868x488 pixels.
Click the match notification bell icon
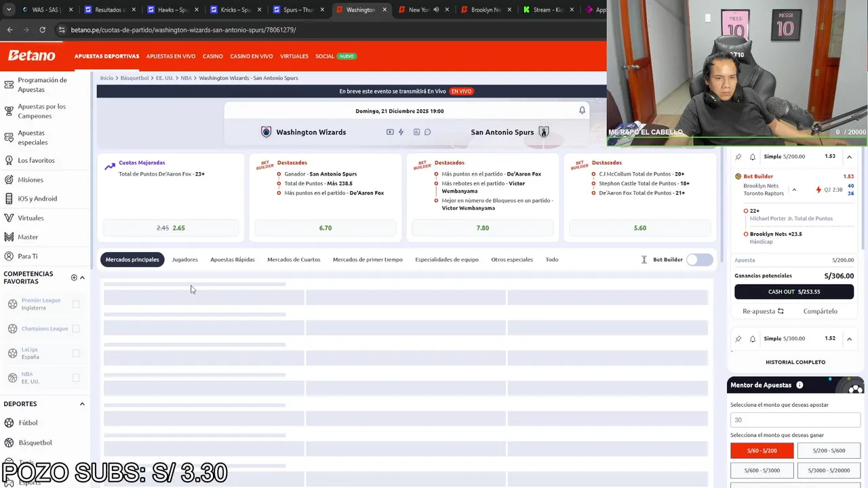click(582, 110)
